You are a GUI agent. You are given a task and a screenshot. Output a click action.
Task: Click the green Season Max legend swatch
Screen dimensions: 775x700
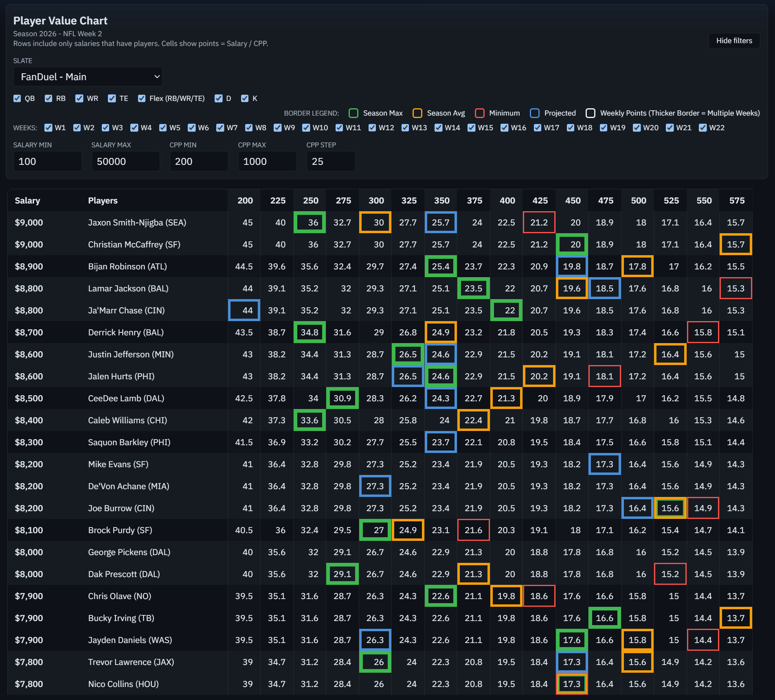[353, 113]
